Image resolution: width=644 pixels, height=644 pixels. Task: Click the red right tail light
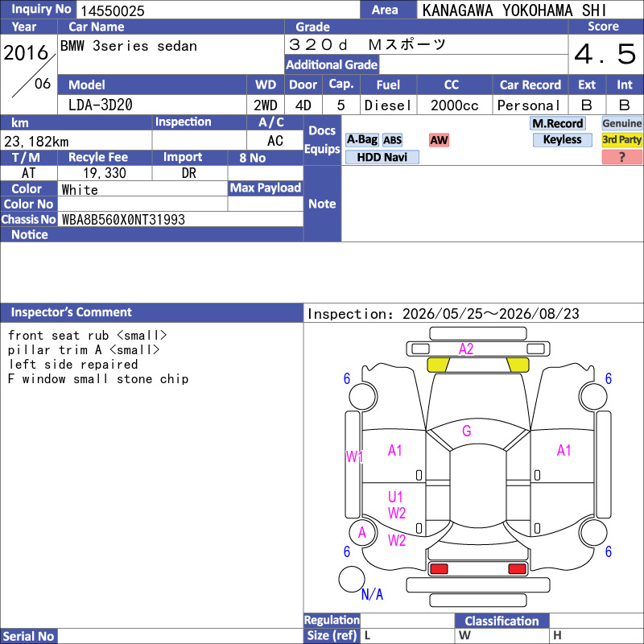517,569
